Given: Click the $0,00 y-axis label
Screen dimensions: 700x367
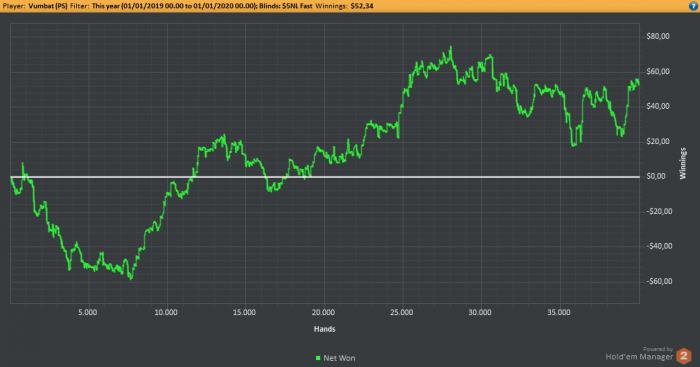Looking at the screenshot, I should (x=656, y=176).
